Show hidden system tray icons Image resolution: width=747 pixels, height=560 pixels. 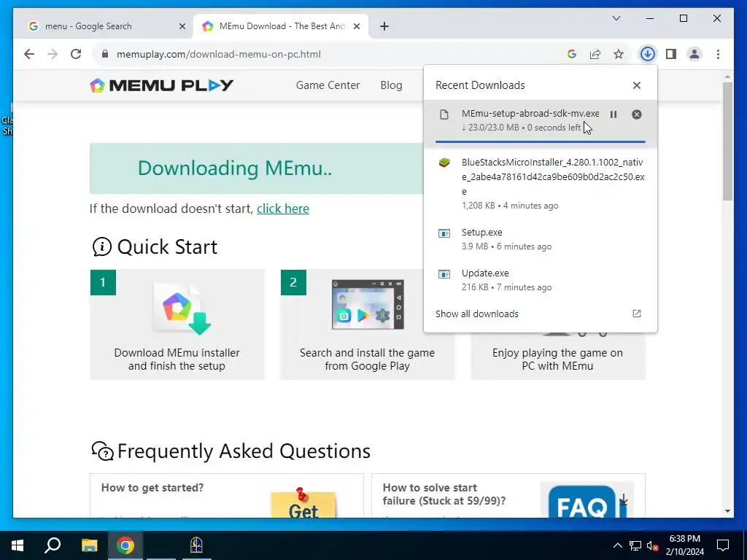point(617,545)
